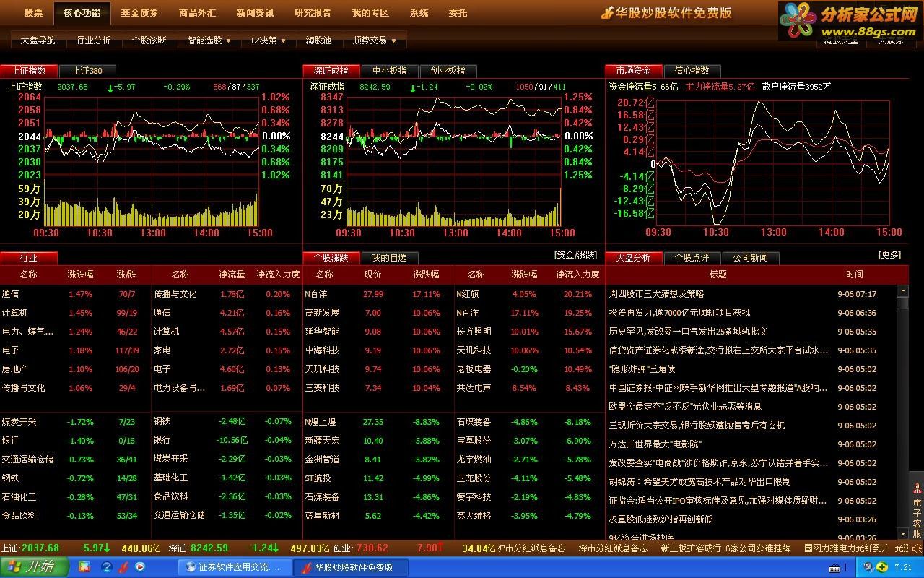The width and height of the screenshot is (924, 578).
Task: Switch to the 上证380 chart tab
Action: (87, 71)
